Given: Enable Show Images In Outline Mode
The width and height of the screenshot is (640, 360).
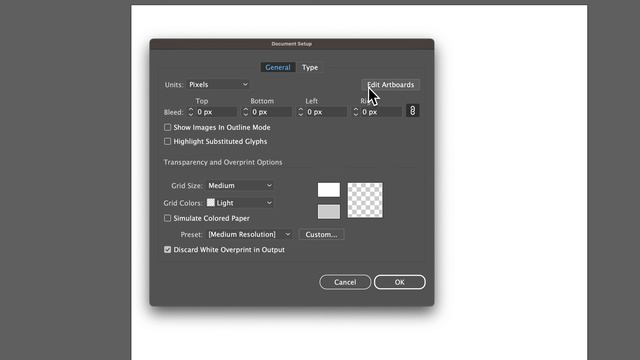Looking at the screenshot, I should coord(167,127).
